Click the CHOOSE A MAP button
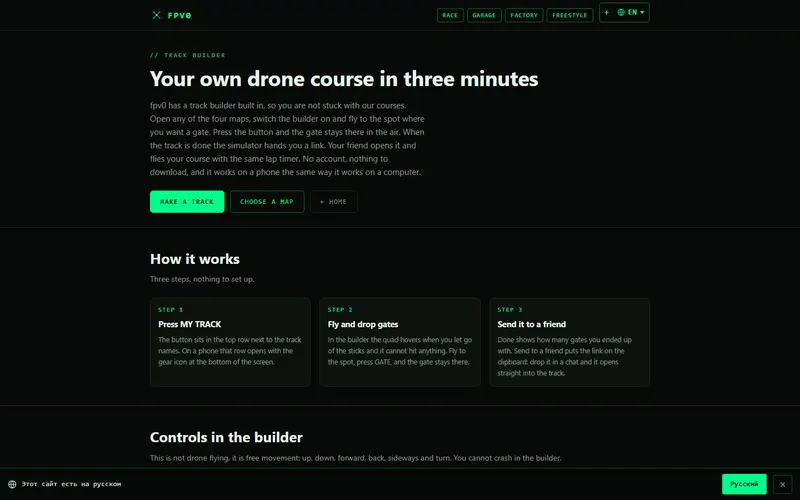This screenshot has width=800, height=500. coord(267,202)
